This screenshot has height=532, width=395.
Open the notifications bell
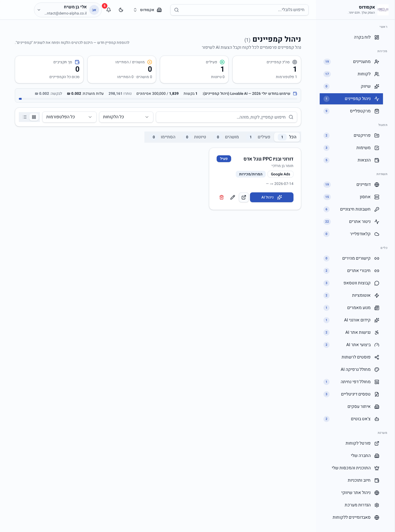coord(109,10)
